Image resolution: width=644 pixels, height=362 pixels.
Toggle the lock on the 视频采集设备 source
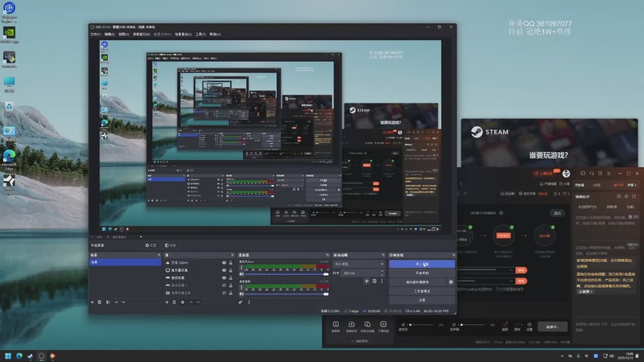(x=231, y=293)
